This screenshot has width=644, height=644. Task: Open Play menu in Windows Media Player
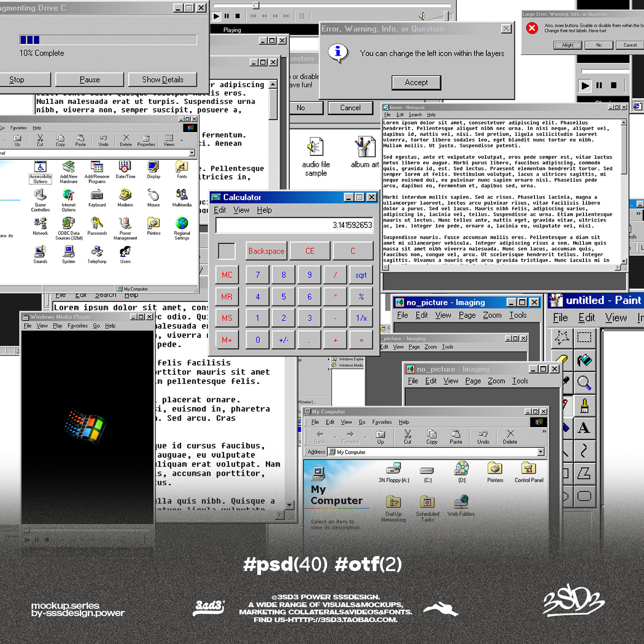coord(58,326)
